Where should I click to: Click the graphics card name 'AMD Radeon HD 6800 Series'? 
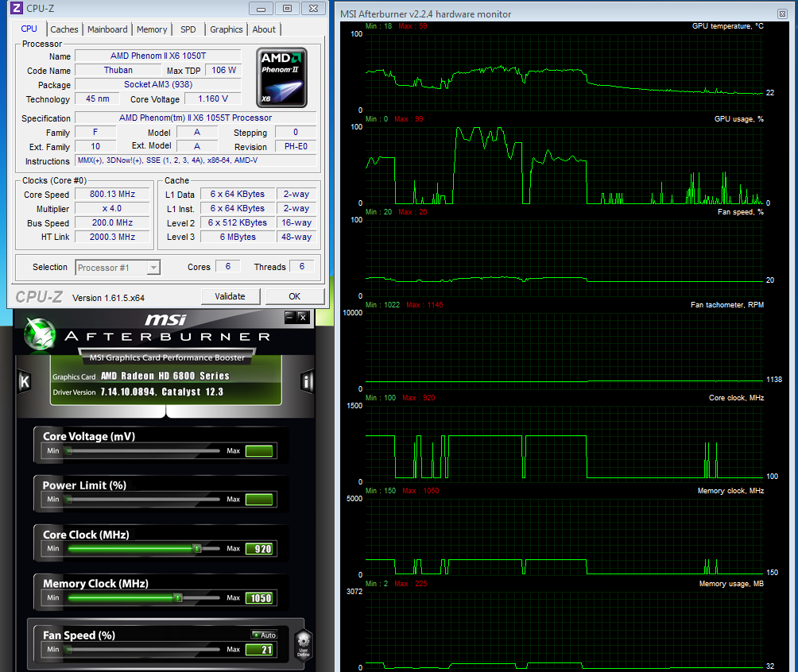click(x=165, y=376)
